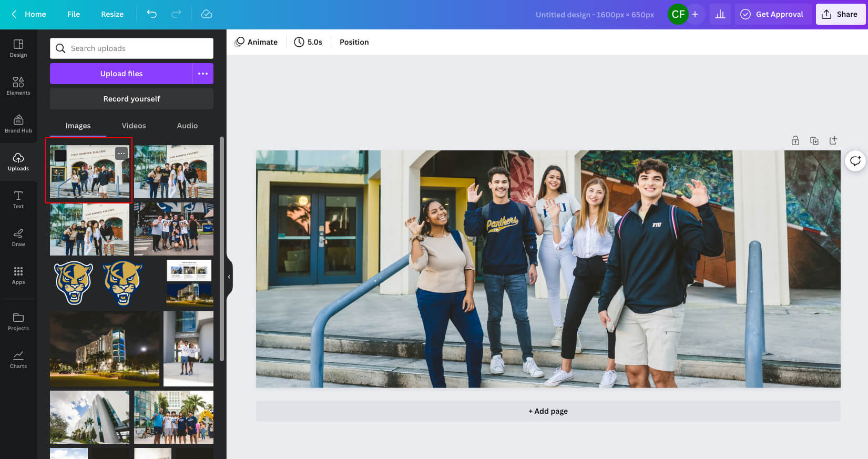Open the File menu

[74, 14]
